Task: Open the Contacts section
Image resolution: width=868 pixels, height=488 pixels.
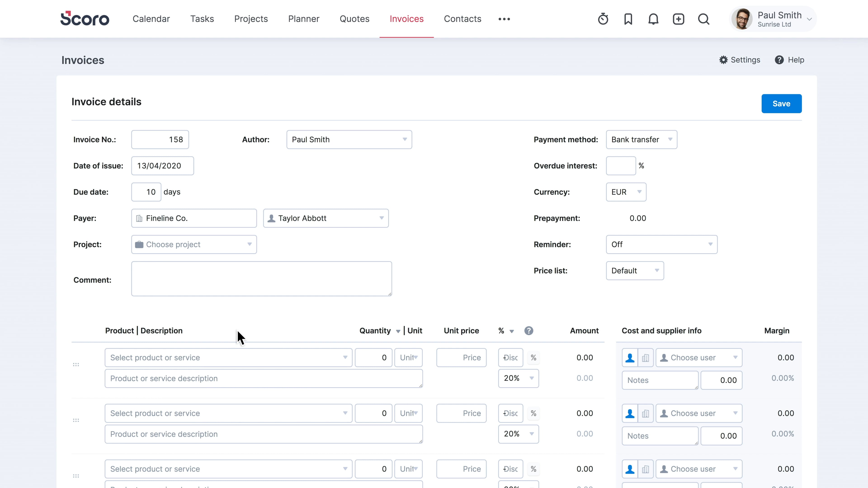Action: pyautogui.click(x=462, y=19)
